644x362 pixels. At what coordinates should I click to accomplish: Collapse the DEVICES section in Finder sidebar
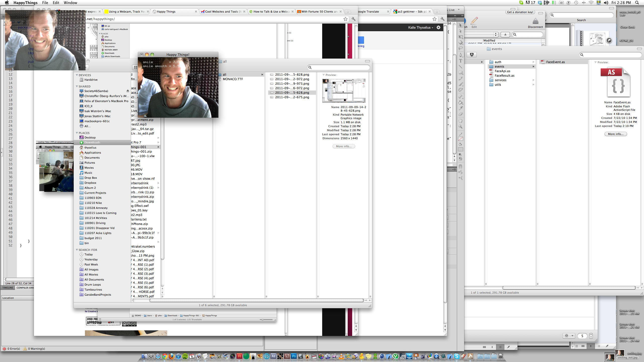[77, 75]
